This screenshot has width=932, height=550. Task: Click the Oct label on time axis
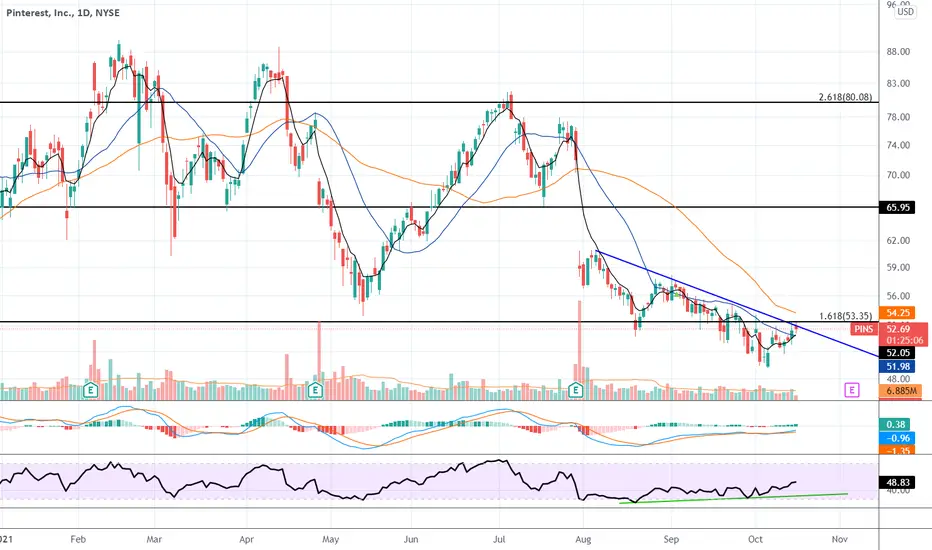pos(755,539)
